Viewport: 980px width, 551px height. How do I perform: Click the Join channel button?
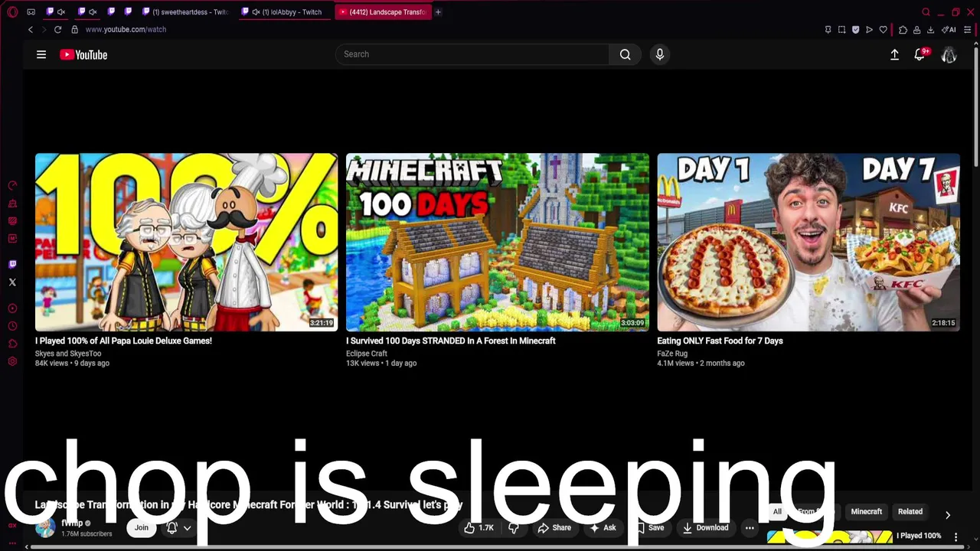(142, 527)
